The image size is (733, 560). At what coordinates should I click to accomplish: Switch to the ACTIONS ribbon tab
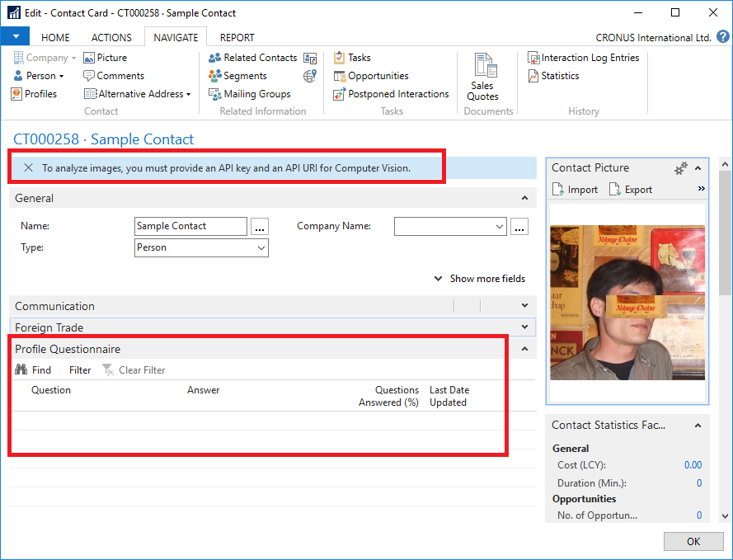point(111,37)
